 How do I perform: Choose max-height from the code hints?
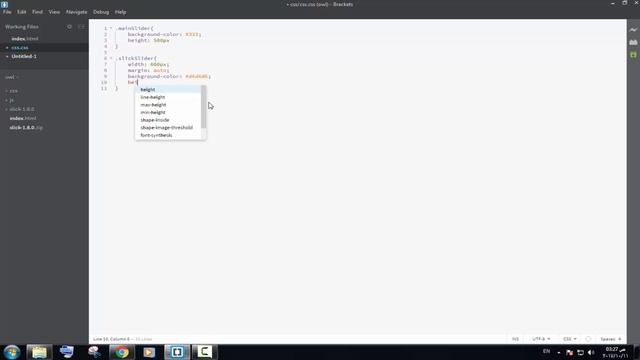pos(168,105)
